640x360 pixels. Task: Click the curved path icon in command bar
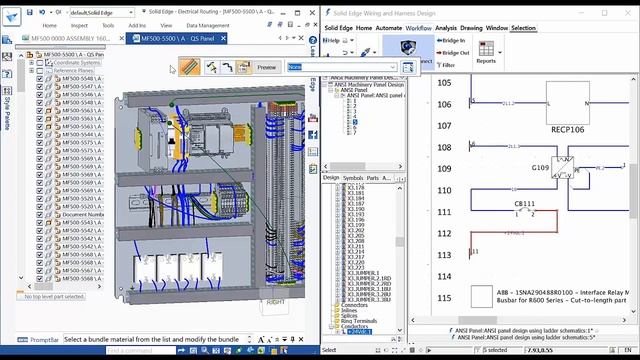point(228,67)
